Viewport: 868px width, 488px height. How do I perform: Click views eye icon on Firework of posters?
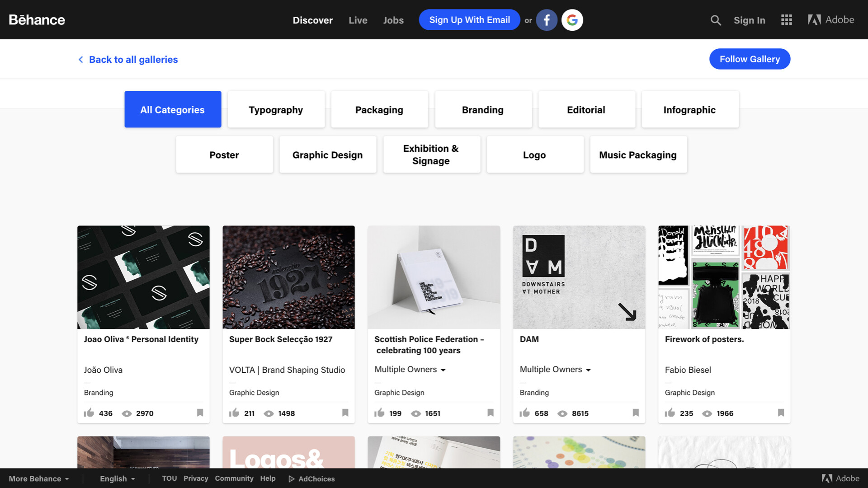(707, 413)
